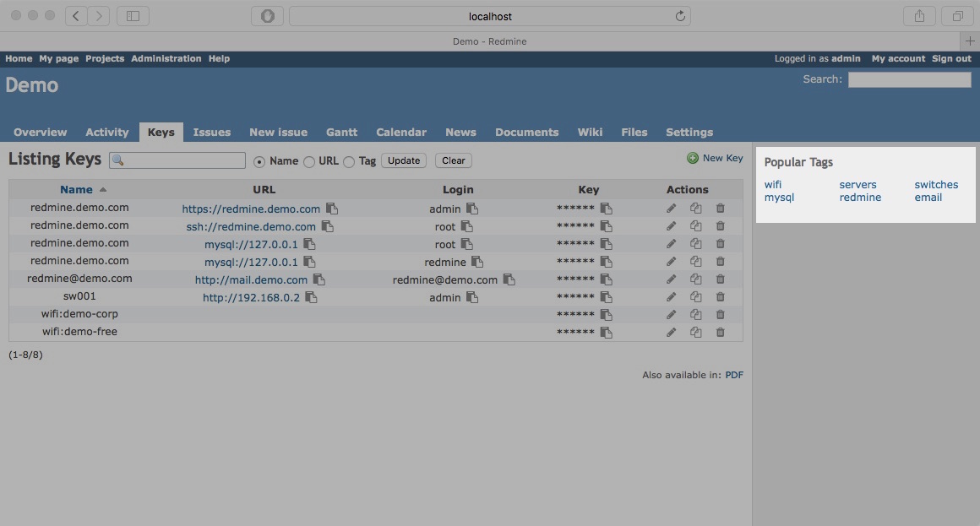Select the Tag radio button filter
The image size is (980, 526).
coord(349,161)
